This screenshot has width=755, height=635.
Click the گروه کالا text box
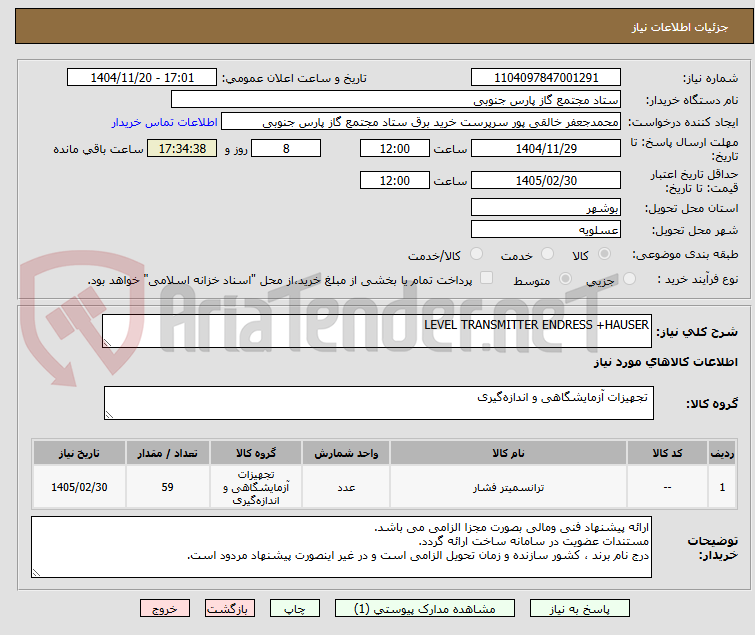tap(378, 403)
